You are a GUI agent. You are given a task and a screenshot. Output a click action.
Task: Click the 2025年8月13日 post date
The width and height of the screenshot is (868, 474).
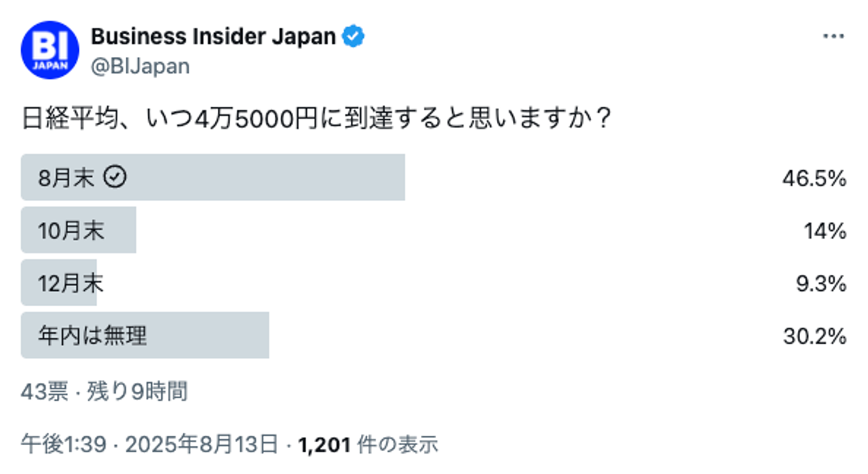point(202,444)
